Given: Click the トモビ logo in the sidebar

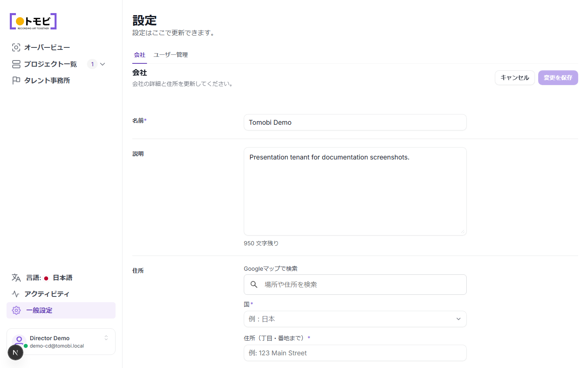Looking at the screenshot, I should pos(33,21).
